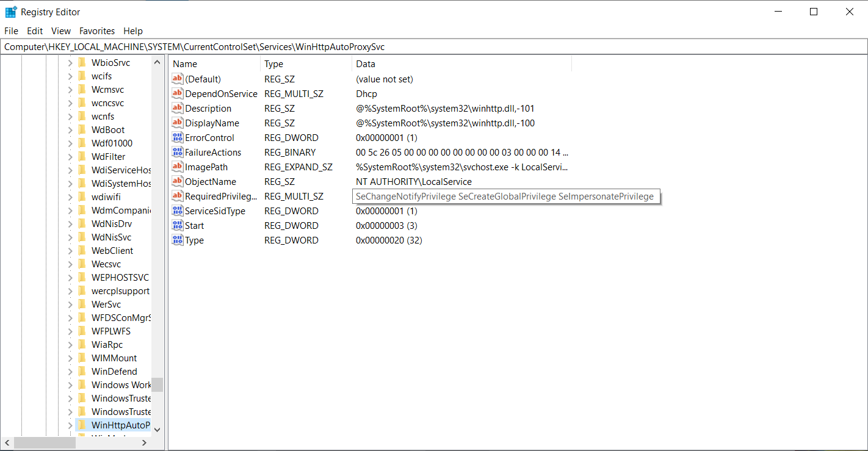Open the Favorites menu

click(x=97, y=31)
